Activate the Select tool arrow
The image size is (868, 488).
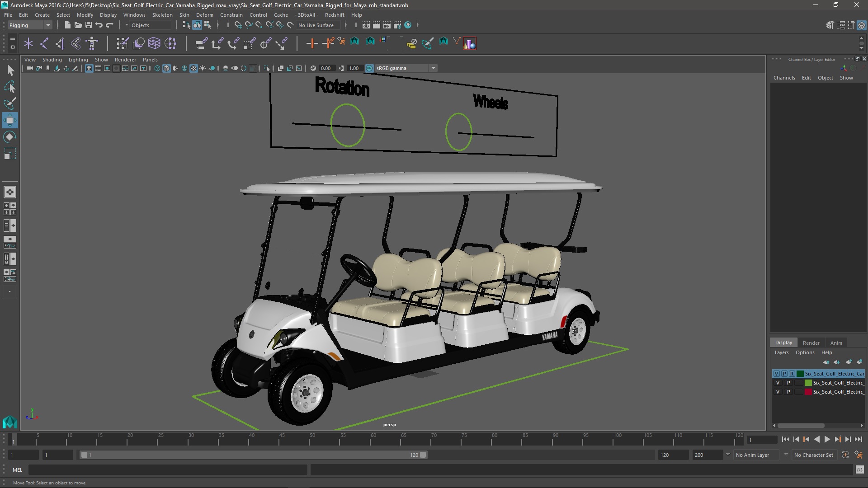click(x=10, y=70)
